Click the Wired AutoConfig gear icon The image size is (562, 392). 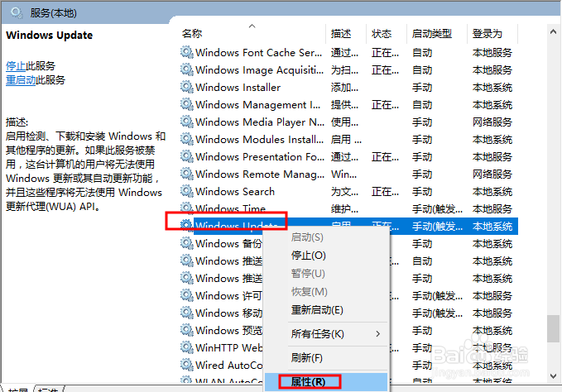point(187,365)
